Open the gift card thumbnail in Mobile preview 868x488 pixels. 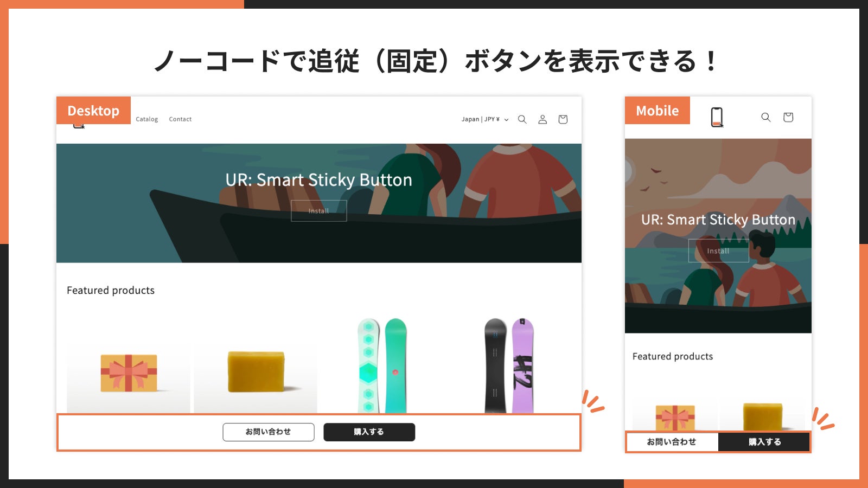[675, 418]
